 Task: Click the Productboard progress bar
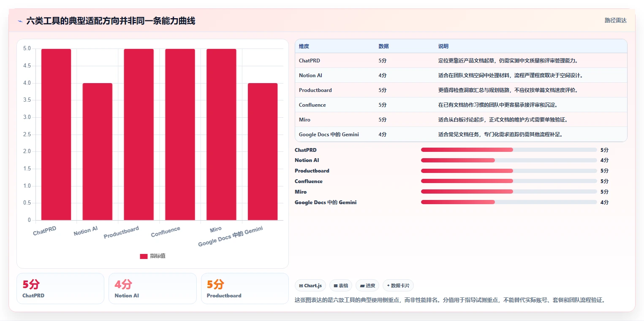pos(509,171)
